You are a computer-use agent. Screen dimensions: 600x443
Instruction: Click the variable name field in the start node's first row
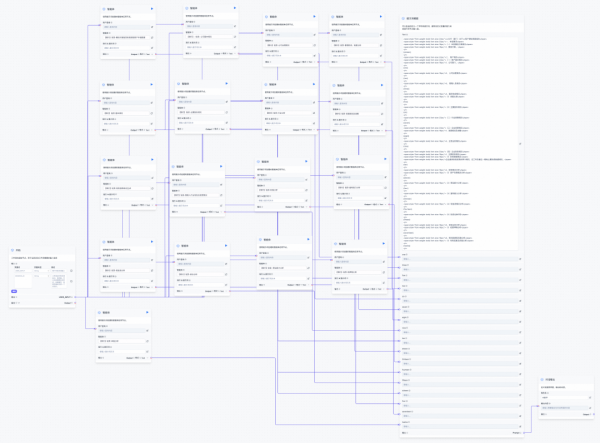[x=23, y=271]
